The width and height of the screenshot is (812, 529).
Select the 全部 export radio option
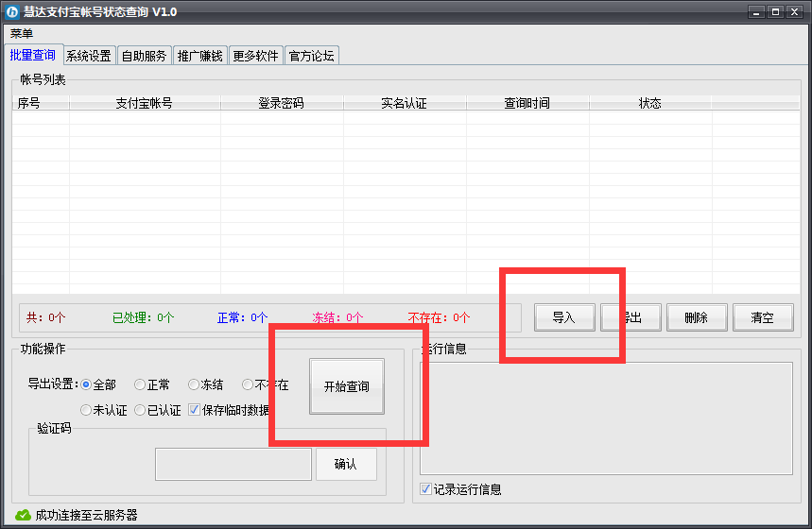[x=87, y=384]
